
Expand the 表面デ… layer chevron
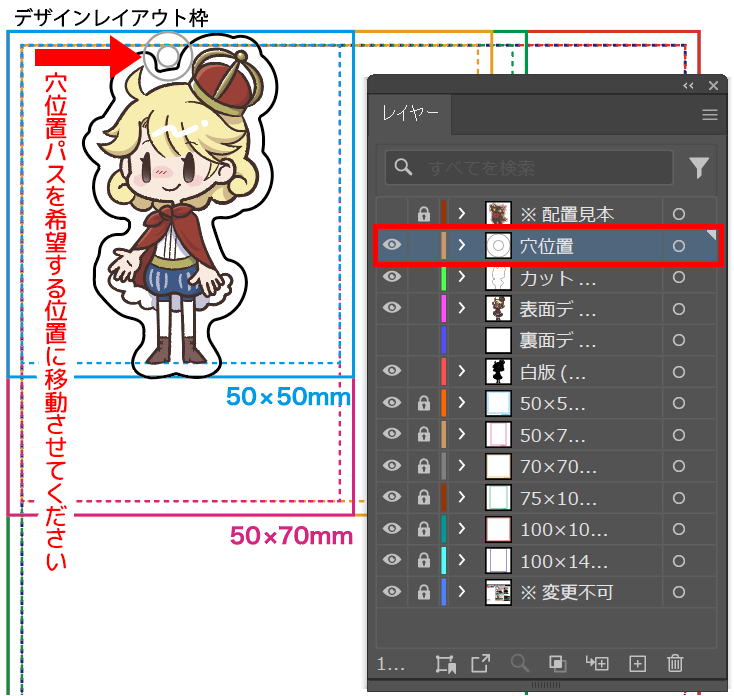463,308
